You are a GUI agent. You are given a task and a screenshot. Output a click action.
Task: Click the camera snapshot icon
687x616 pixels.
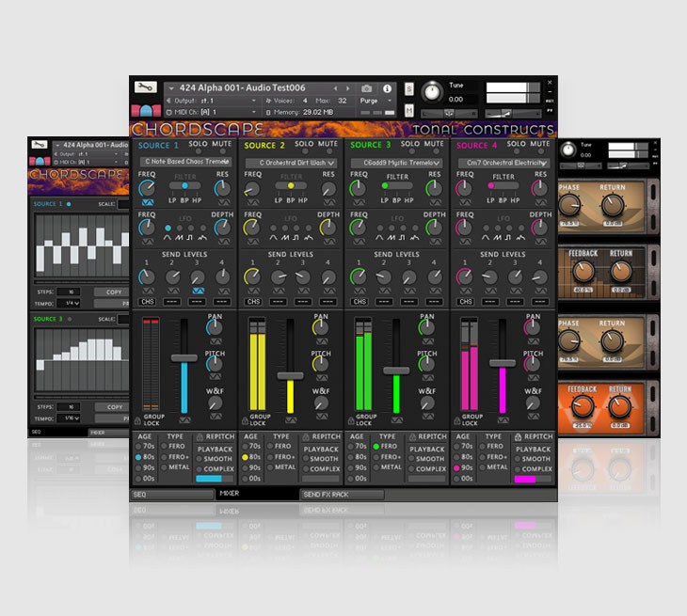pos(367,88)
